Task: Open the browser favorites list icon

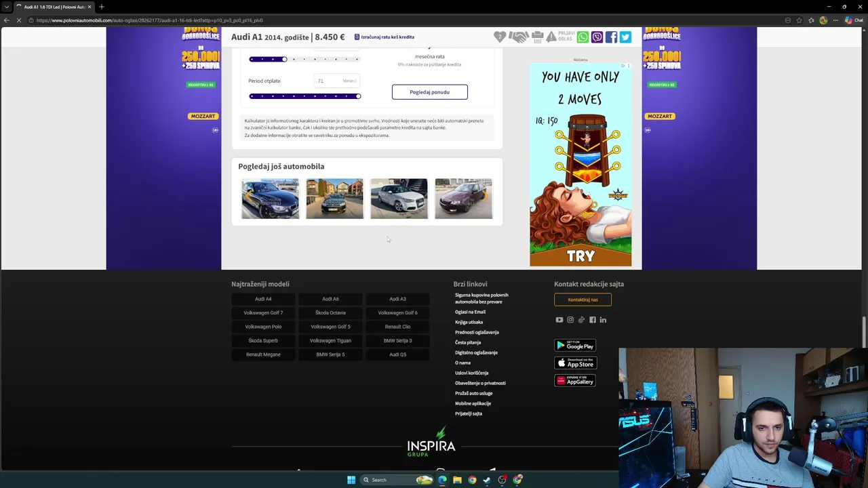Action: pyautogui.click(x=811, y=20)
